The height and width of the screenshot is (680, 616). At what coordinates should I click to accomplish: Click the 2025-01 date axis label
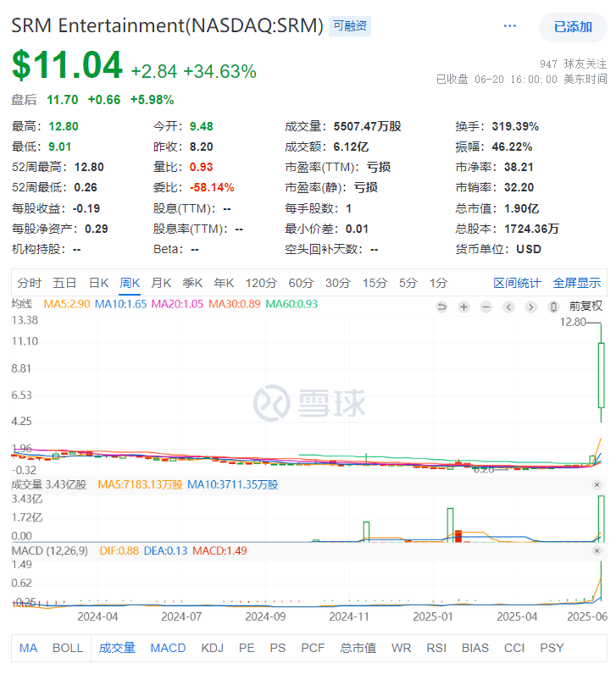pos(432,616)
